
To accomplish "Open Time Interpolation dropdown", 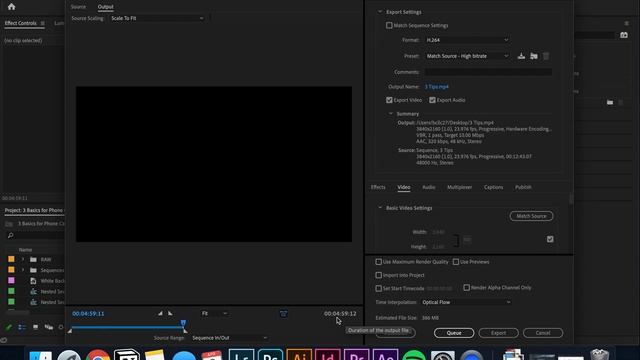I will pyautogui.click(x=466, y=302).
